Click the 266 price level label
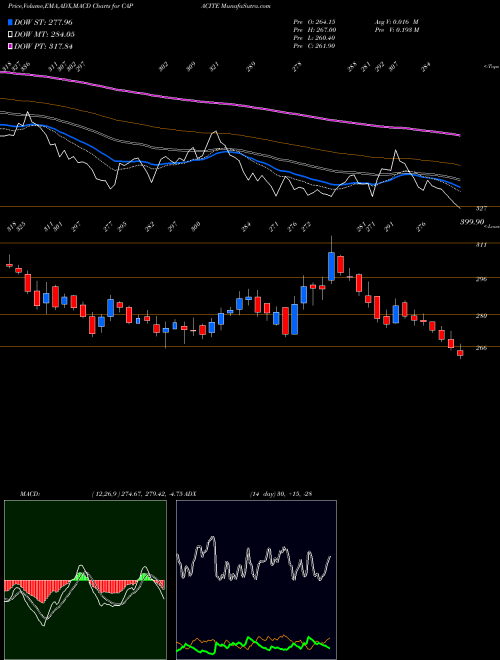 tap(481, 348)
